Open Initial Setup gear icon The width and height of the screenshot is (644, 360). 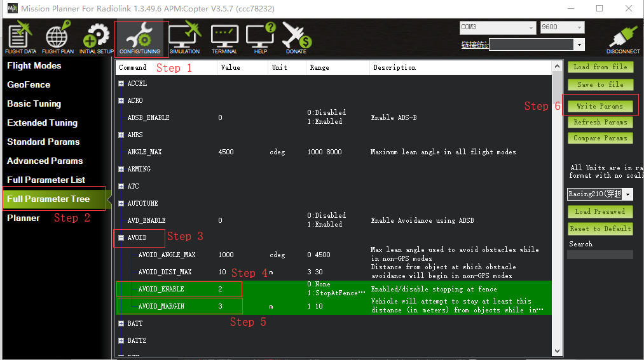(97, 38)
